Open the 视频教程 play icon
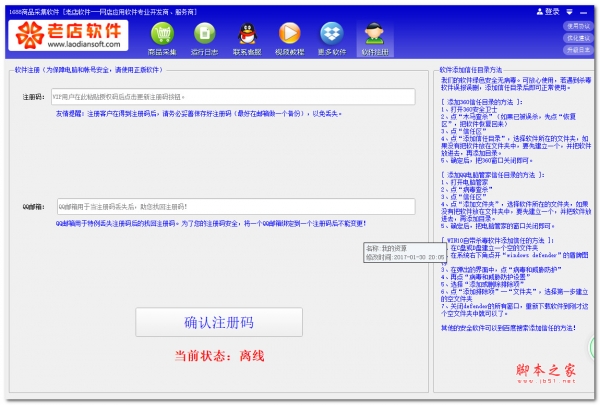 pyautogui.click(x=290, y=39)
